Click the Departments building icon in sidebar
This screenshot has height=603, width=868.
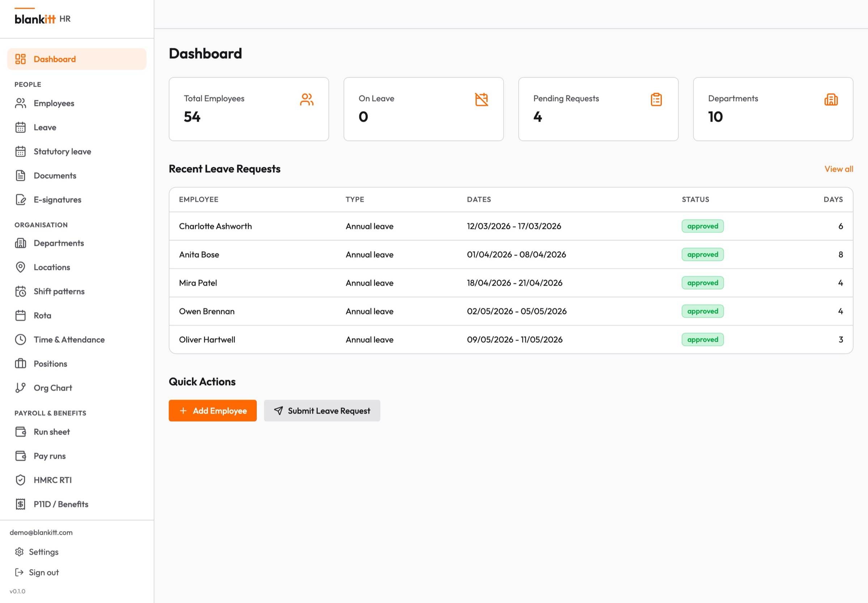20,243
